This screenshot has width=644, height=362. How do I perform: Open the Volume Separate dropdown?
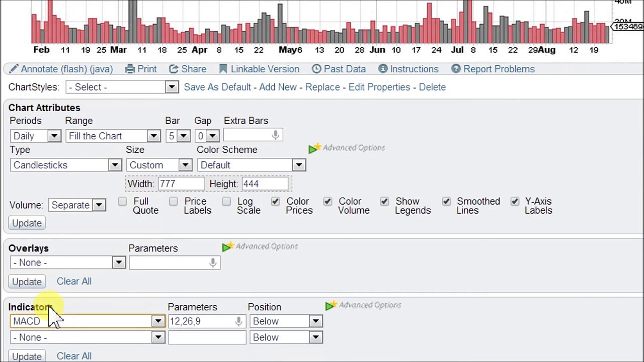(77, 205)
